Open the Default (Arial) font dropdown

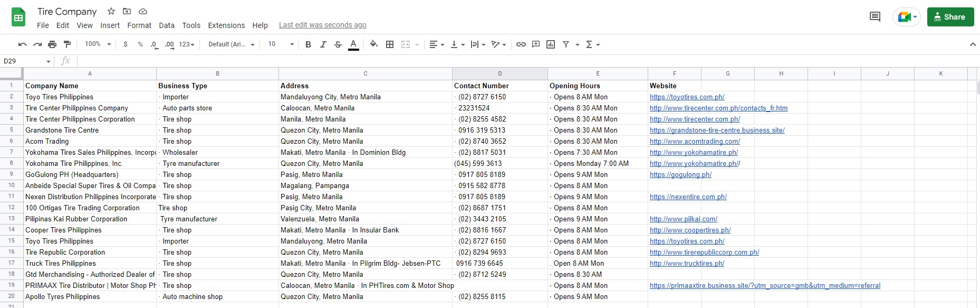232,44
